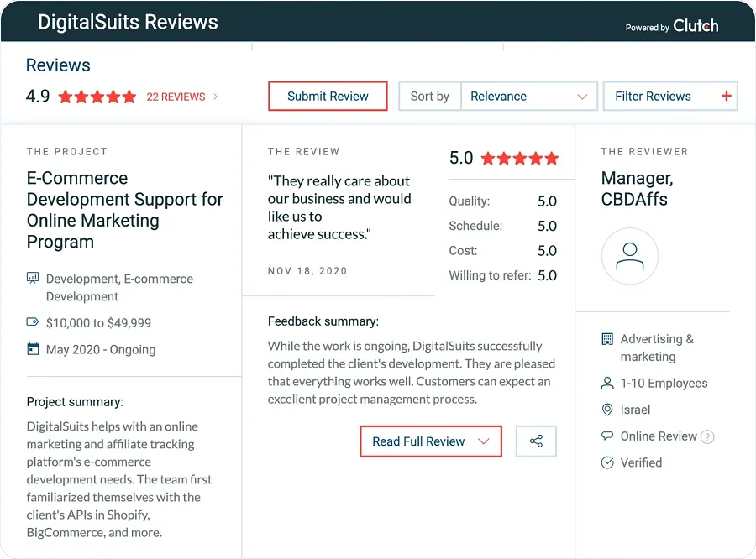
Task: Click THE PROJECT section label
Action: point(67,151)
